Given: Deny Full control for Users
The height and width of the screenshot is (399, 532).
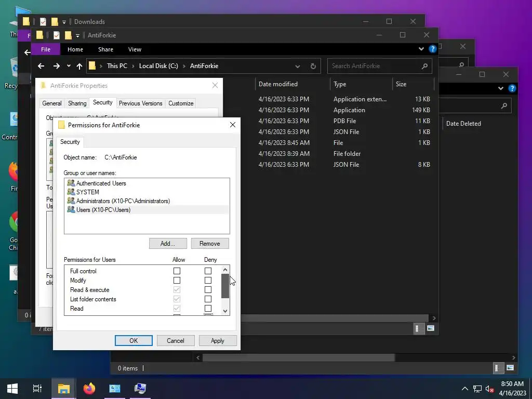Looking at the screenshot, I should (x=208, y=271).
